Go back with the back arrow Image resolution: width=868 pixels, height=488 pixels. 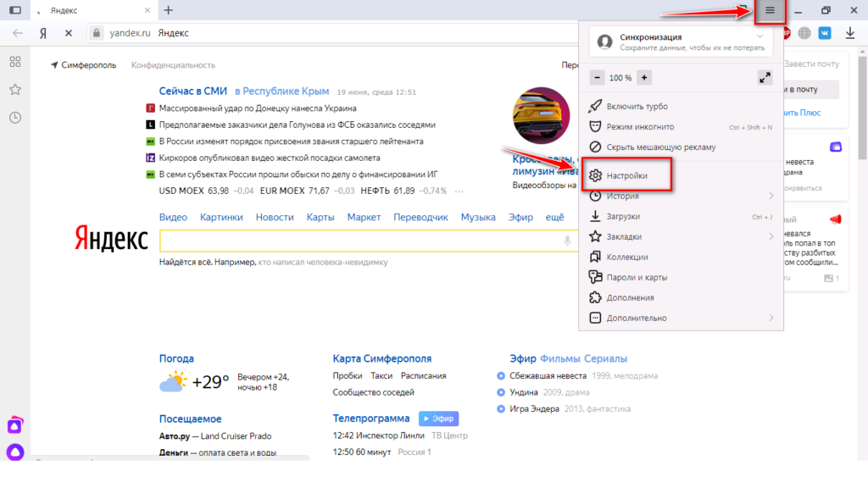[18, 33]
